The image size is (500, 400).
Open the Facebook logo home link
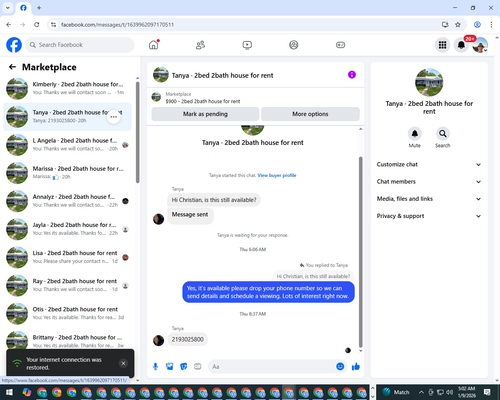(x=14, y=45)
